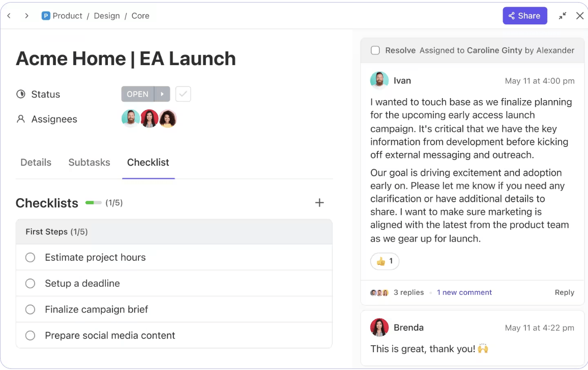
Task: Select the bearded man assignee avatar
Action: pyautogui.click(x=131, y=118)
